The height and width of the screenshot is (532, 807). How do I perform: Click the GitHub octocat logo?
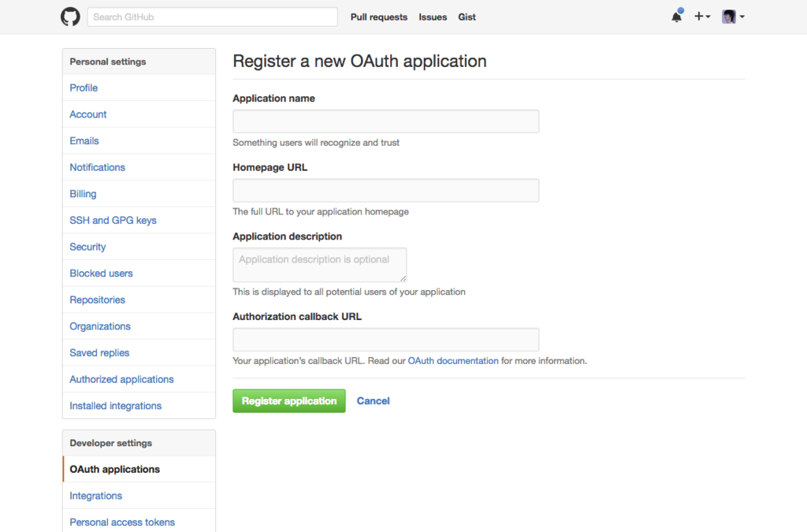[x=70, y=16]
